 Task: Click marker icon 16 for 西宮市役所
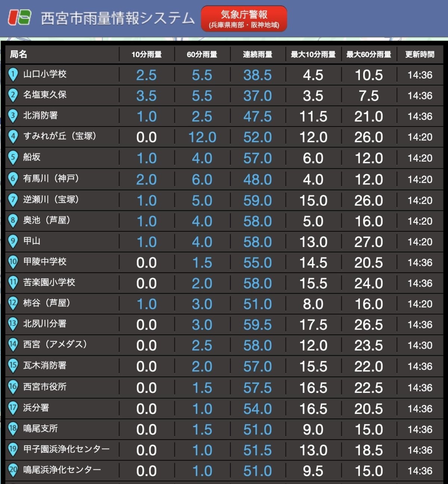click(x=13, y=387)
